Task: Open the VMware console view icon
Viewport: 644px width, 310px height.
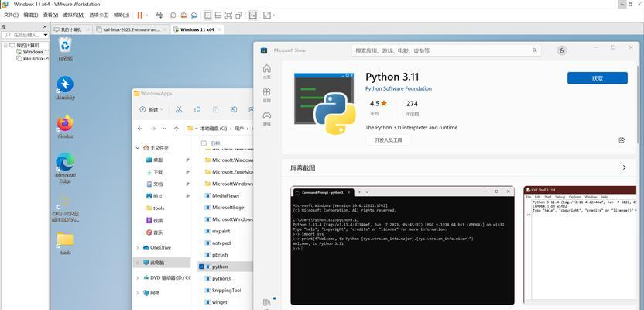Action: tap(253, 15)
